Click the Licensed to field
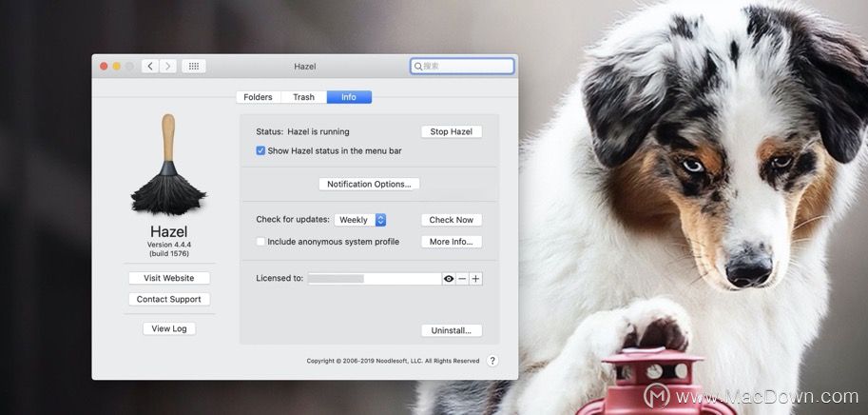 pyautogui.click(x=375, y=279)
